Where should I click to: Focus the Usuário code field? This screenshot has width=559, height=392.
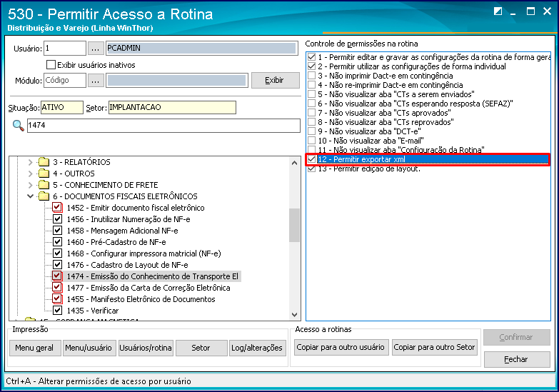[x=65, y=48]
